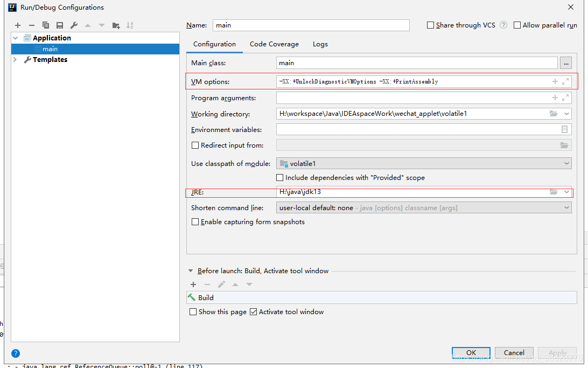The height and width of the screenshot is (368, 588).
Task: Create new folder for configurations
Action: (116, 25)
